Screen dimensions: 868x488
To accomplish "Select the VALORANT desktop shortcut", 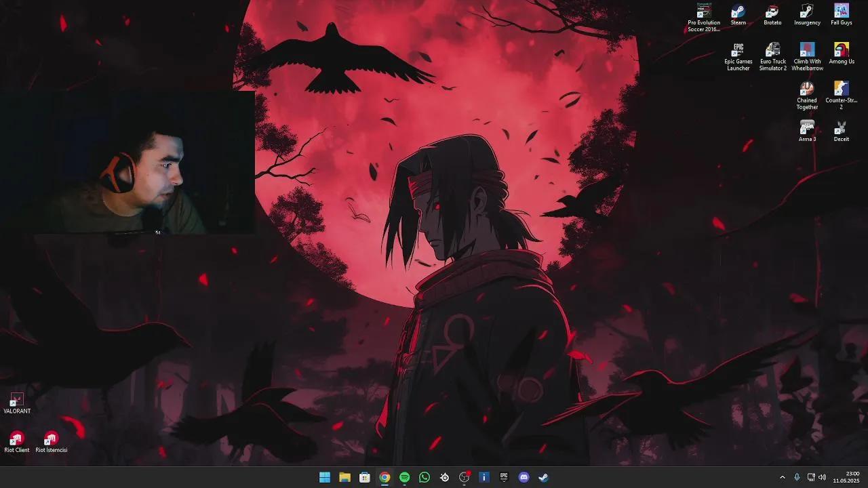I will (17, 403).
